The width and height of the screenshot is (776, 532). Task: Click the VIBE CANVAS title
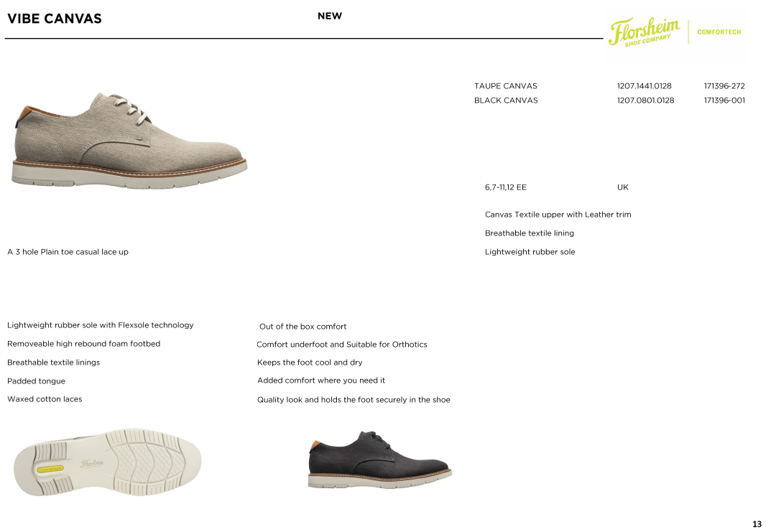55,19
